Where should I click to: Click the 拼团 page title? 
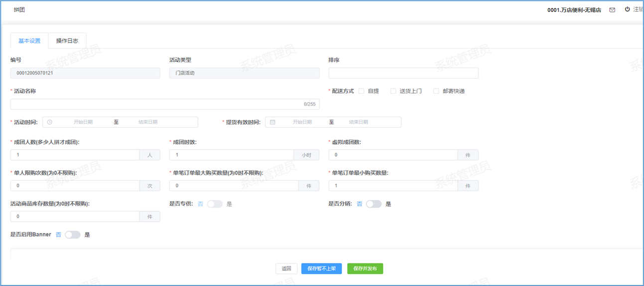click(19, 10)
